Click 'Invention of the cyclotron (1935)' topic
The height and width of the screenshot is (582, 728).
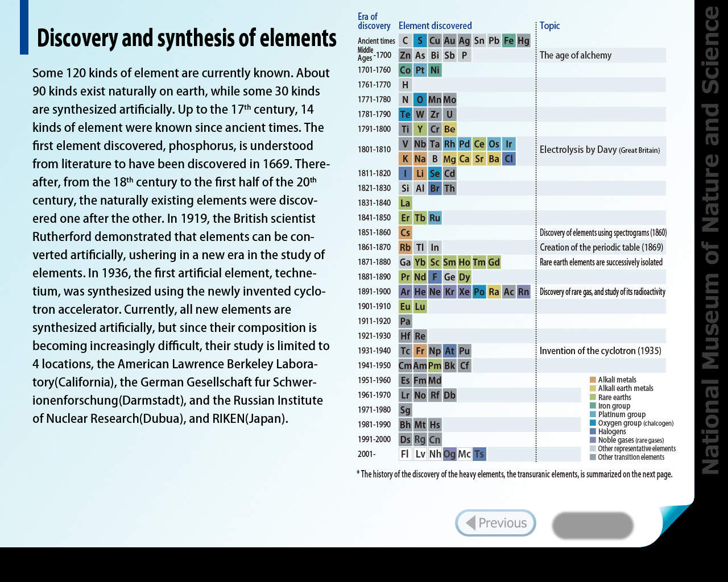coord(601,351)
